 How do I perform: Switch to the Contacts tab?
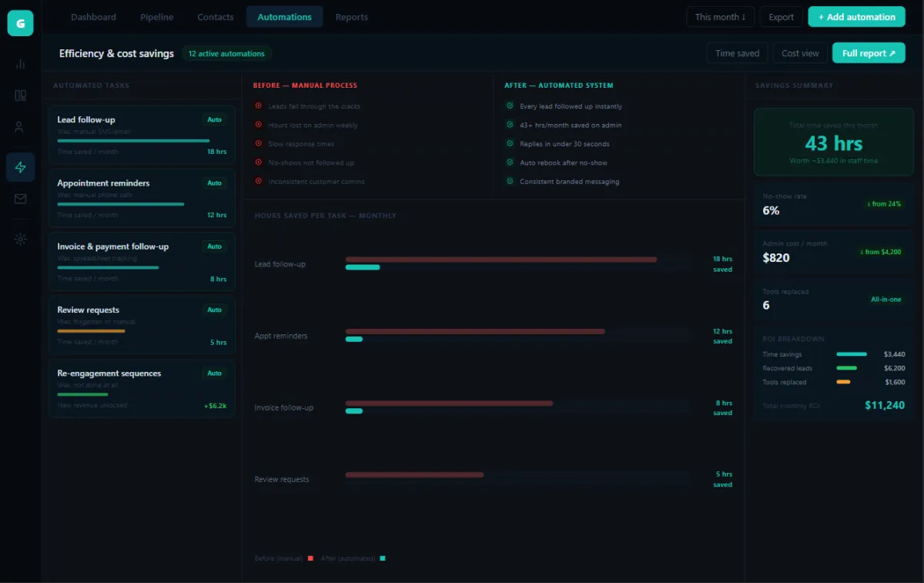click(216, 17)
